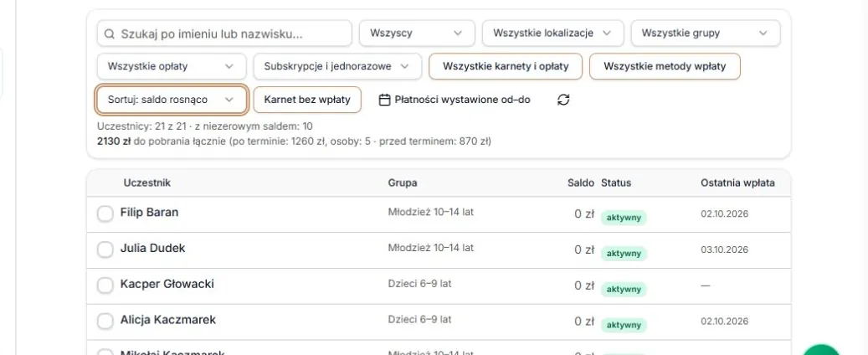Open participant Alicja Kaczmarek
This screenshot has width=868, height=355.
[x=168, y=320]
